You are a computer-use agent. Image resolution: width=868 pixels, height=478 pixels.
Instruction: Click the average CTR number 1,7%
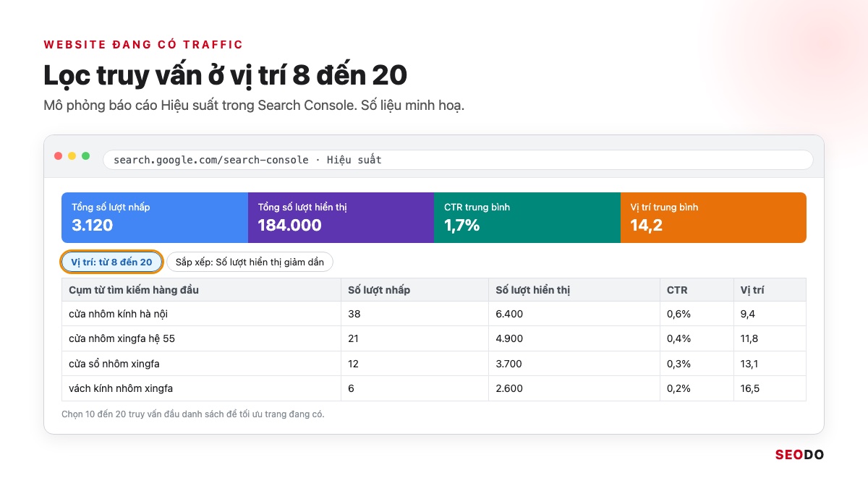tap(462, 225)
